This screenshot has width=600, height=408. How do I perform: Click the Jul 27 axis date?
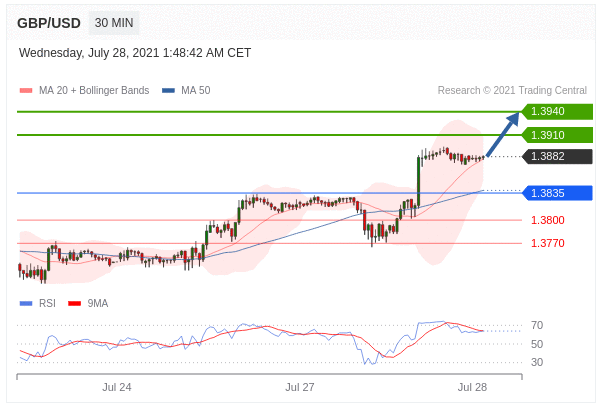point(300,387)
